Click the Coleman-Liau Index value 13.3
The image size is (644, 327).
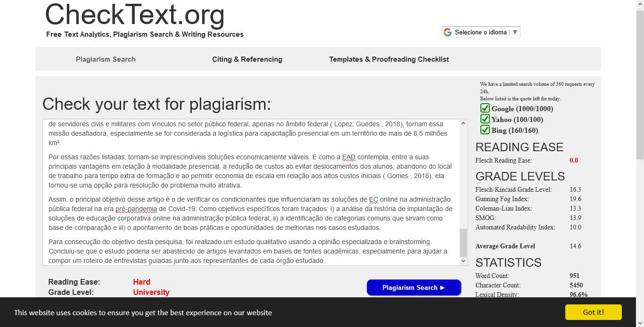[575, 208]
